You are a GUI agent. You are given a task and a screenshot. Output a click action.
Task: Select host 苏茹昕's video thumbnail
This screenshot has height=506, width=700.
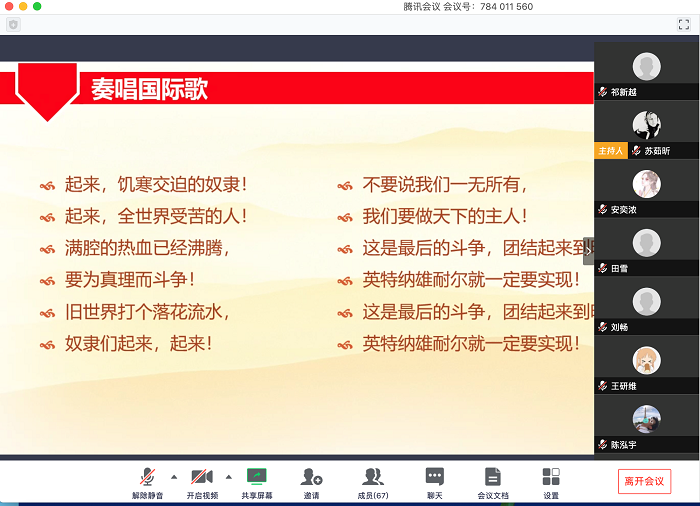(647, 127)
